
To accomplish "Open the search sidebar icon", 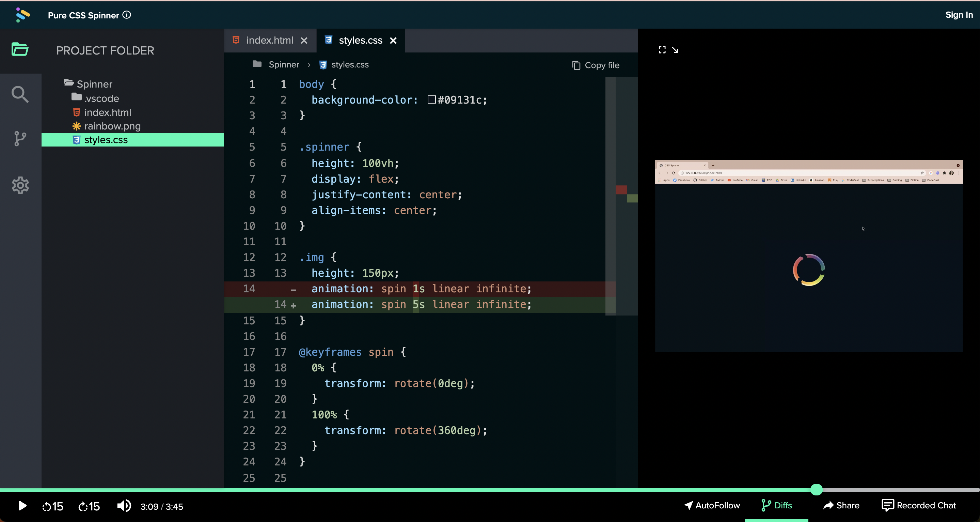I will pos(20,94).
